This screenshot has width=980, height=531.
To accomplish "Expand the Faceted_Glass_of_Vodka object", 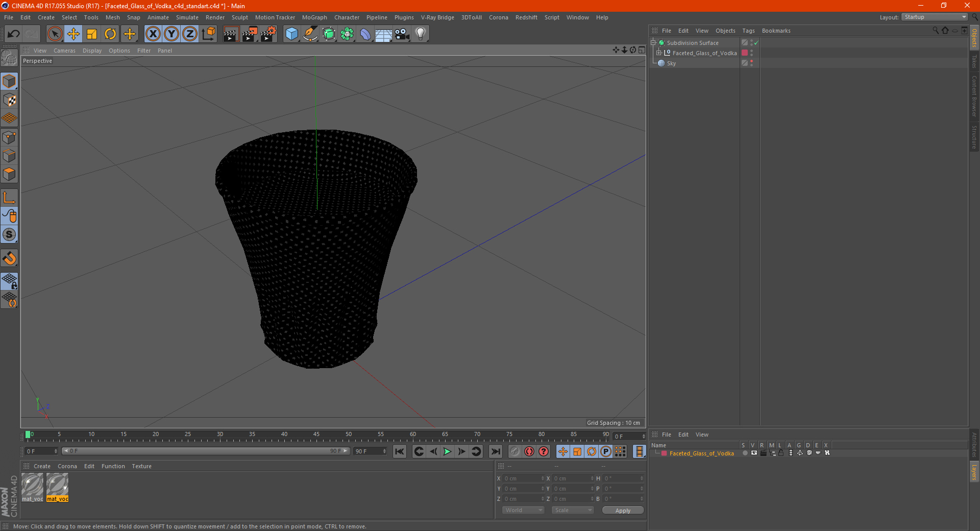I will 658,53.
